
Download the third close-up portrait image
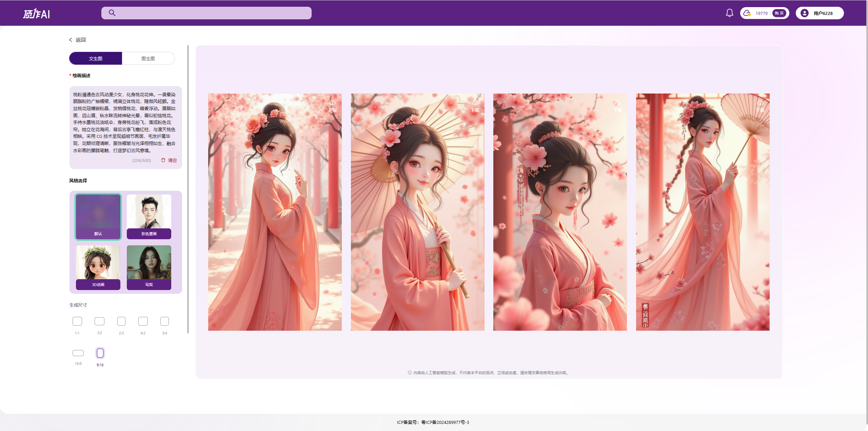click(617, 105)
